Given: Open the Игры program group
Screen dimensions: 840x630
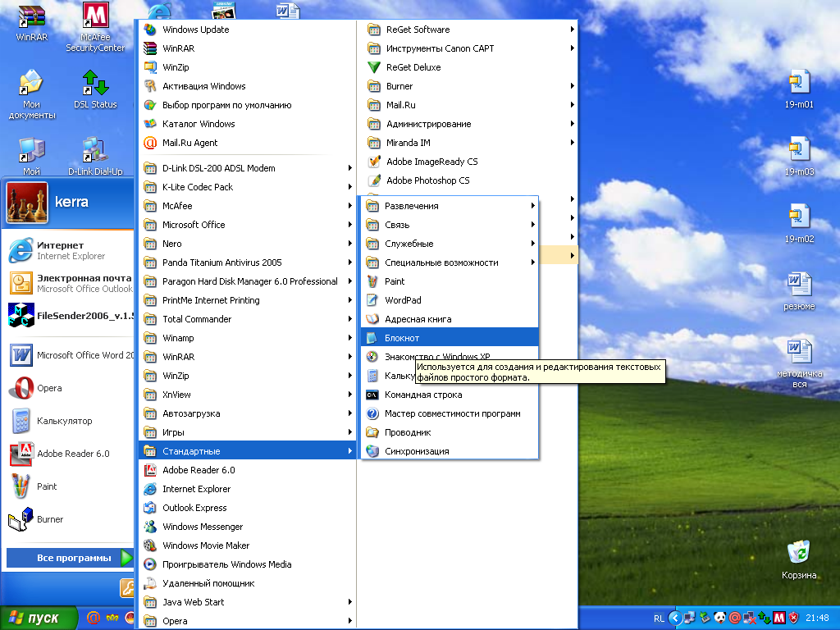Looking at the screenshot, I should (x=247, y=432).
